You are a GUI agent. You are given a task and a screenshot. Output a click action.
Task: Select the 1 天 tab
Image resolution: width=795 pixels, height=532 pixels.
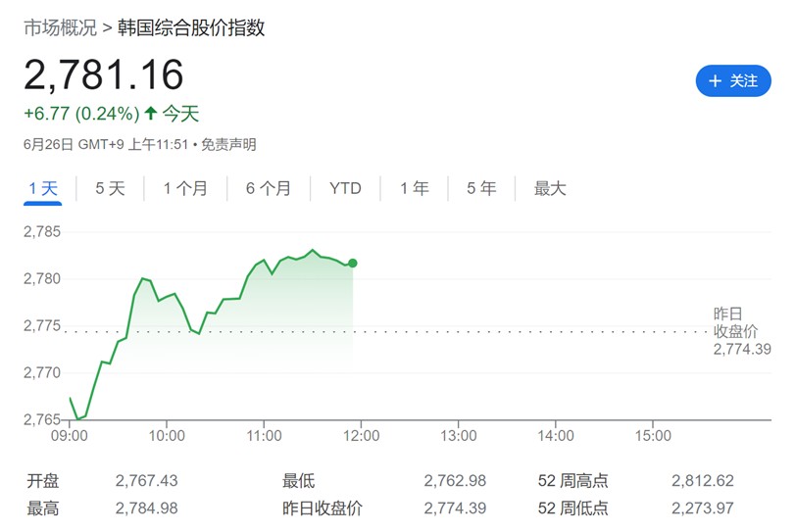pos(43,189)
